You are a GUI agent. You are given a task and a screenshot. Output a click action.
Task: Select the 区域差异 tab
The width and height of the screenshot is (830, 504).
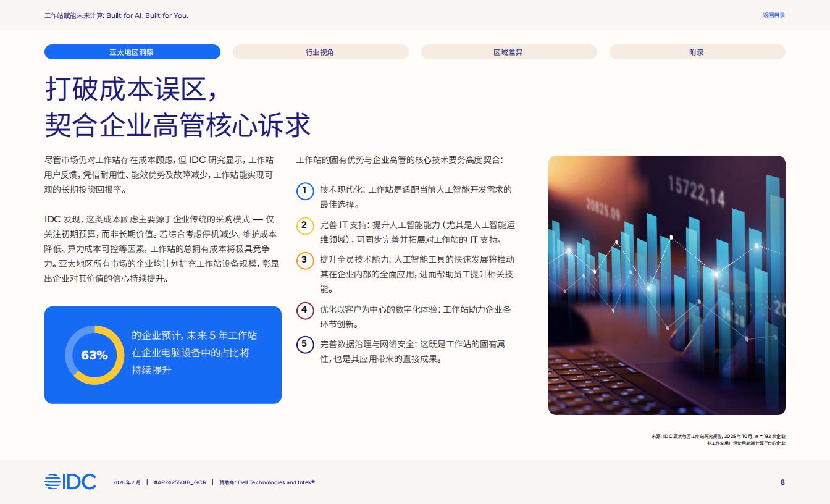point(509,52)
